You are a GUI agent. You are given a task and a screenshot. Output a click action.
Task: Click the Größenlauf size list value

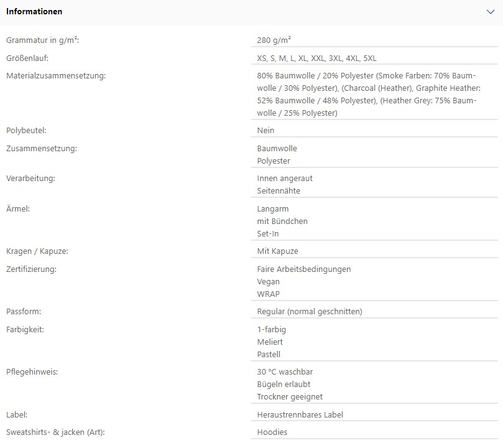316,58
